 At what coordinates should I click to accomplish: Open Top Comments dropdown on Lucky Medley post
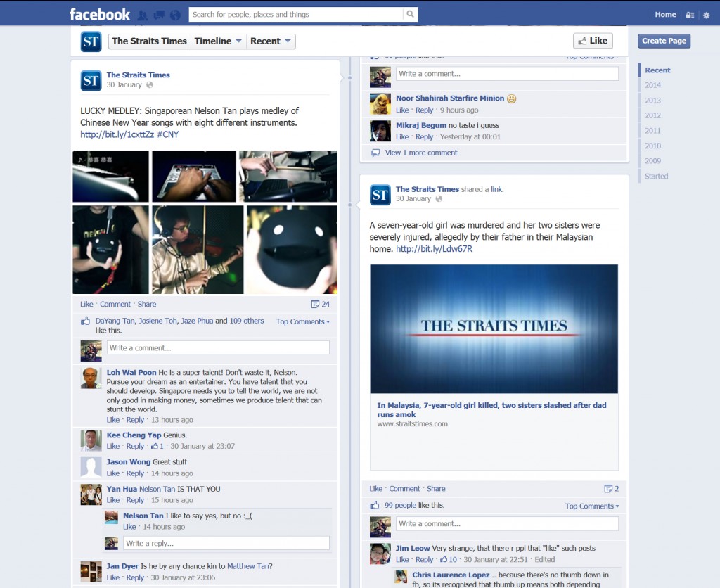click(302, 321)
